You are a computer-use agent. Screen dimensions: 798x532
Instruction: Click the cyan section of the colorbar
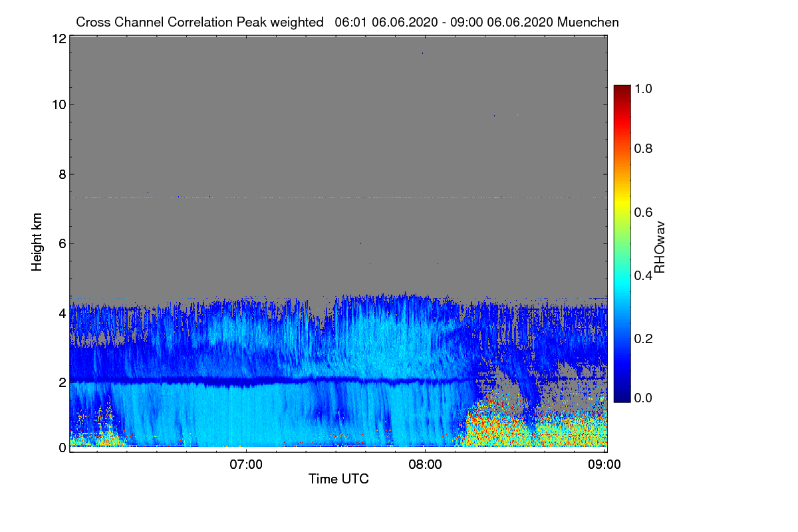click(x=622, y=283)
